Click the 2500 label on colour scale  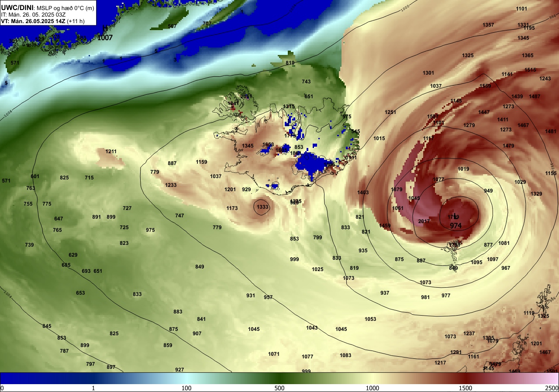[x=552, y=388]
